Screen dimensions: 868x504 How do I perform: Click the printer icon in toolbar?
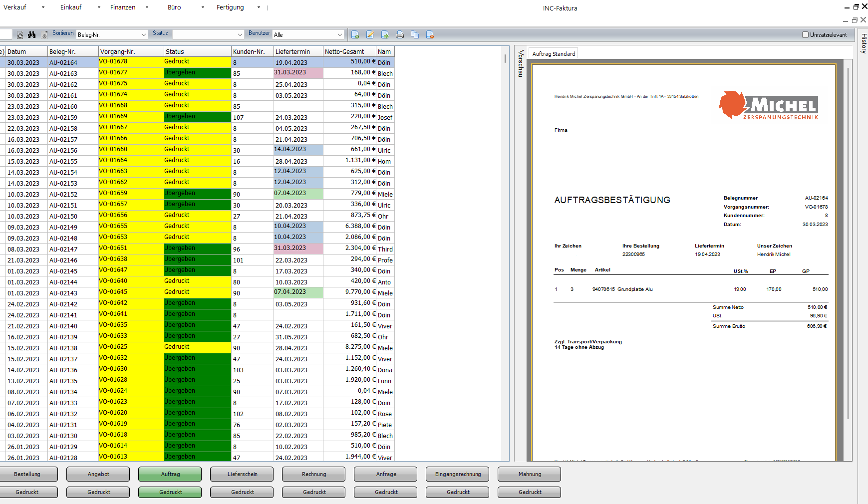[400, 35]
